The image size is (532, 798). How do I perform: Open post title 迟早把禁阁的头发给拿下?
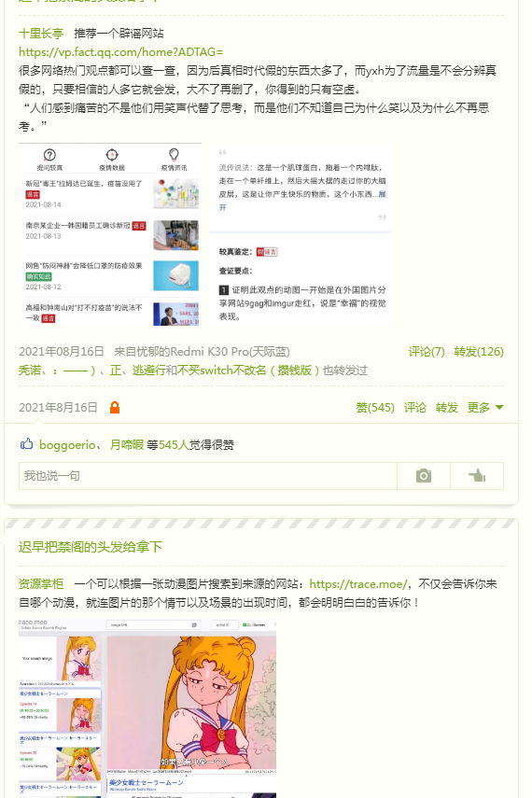(x=91, y=547)
